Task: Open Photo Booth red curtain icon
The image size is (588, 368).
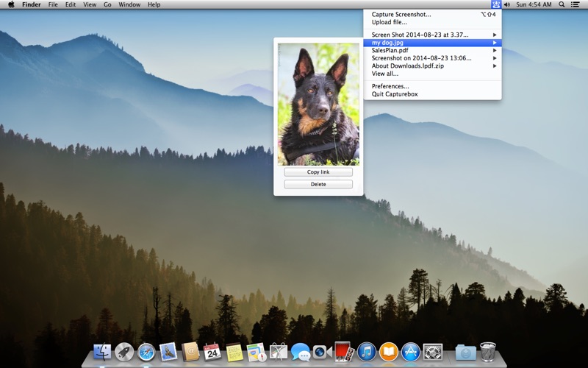Action: pyautogui.click(x=344, y=352)
